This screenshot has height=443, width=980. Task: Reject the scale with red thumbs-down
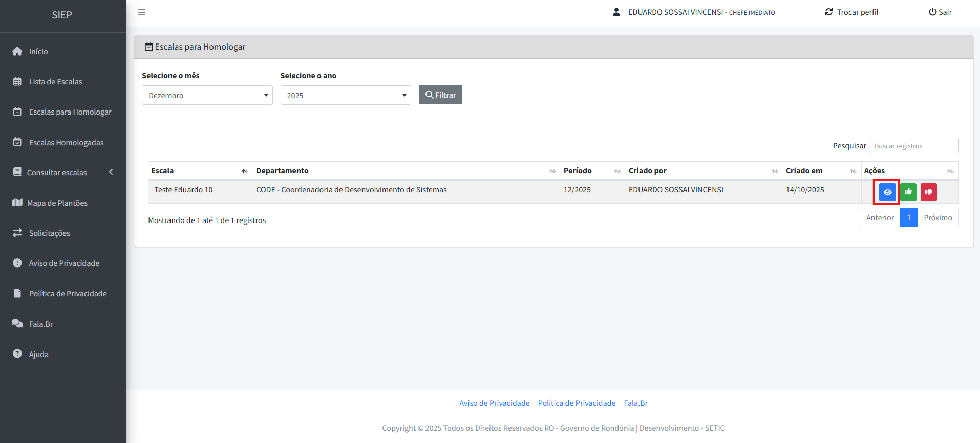click(928, 192)
